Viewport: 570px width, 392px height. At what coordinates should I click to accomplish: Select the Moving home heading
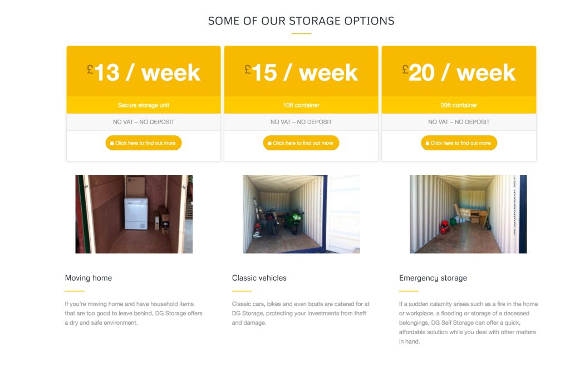[88, 278]
